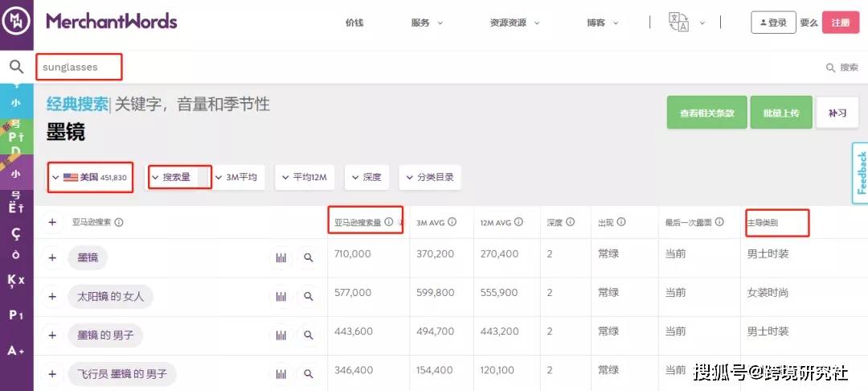Click info icon next to 最后一次露面 header

719,222
